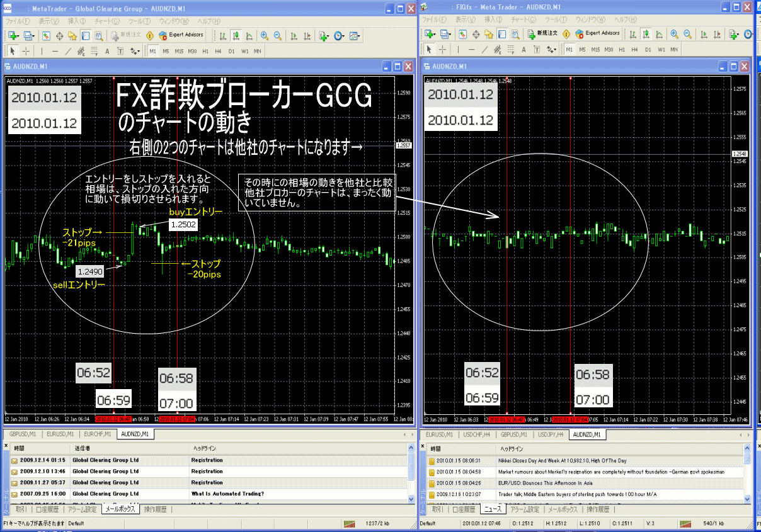761x532 pixels.
Task: Open Indicators dropdown in GCG toolbar
Action: pyautogui.click(x=324, y=36)
